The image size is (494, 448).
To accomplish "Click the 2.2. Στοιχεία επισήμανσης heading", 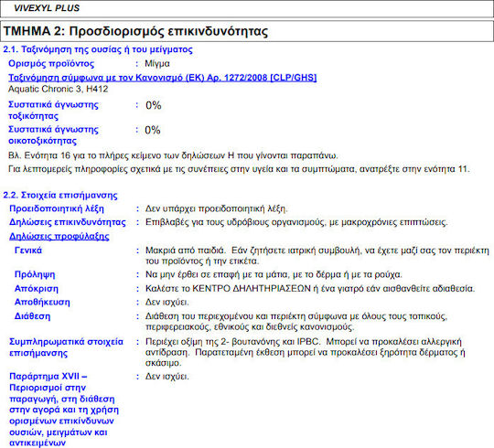I will (60, 195).
